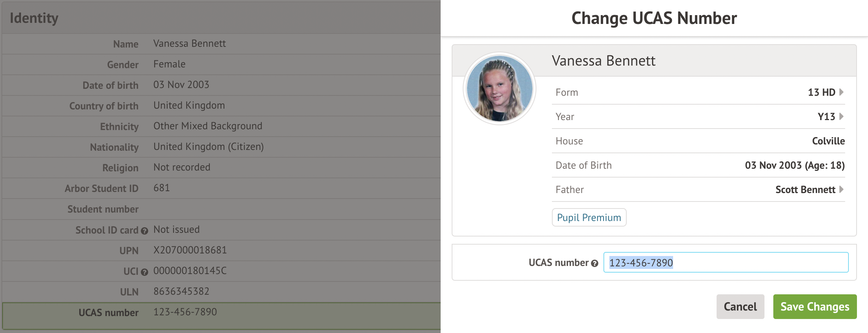Select the UPN X207000018681 row
Viewport: 868px width, 333px height.
[x=221, y=250]
